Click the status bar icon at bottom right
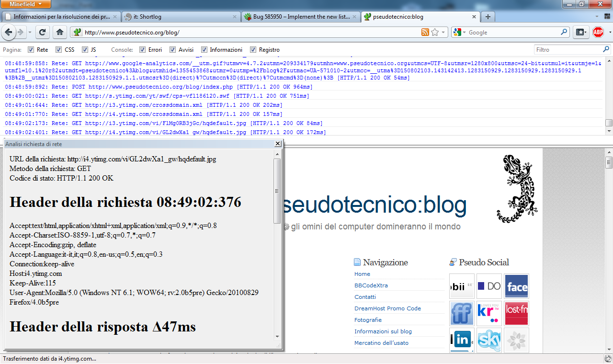Viewport: 613px width, 364px height. (608, 359)
